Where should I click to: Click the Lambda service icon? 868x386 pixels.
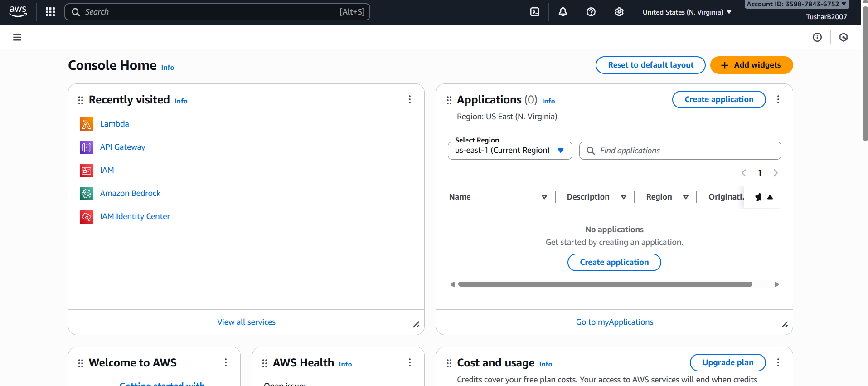tap(87, 124)
